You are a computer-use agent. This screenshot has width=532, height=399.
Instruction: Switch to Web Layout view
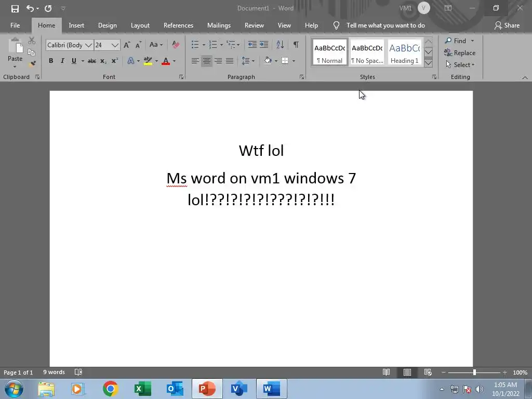[x=428, y=372]
